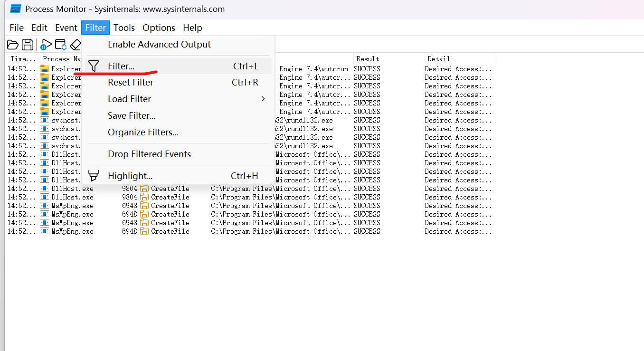Choose Highlight... Ctrl+H menu entry

coord(178,176)
